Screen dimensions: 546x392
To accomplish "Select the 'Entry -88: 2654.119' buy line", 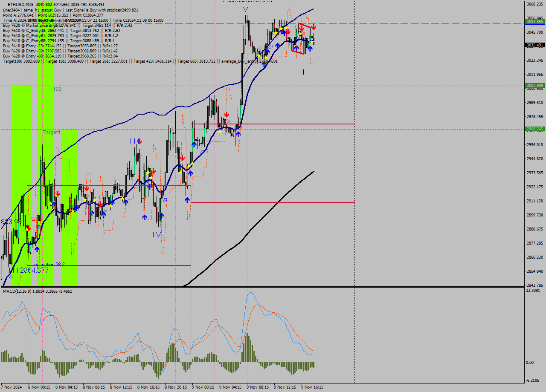I will coord(60,56).
